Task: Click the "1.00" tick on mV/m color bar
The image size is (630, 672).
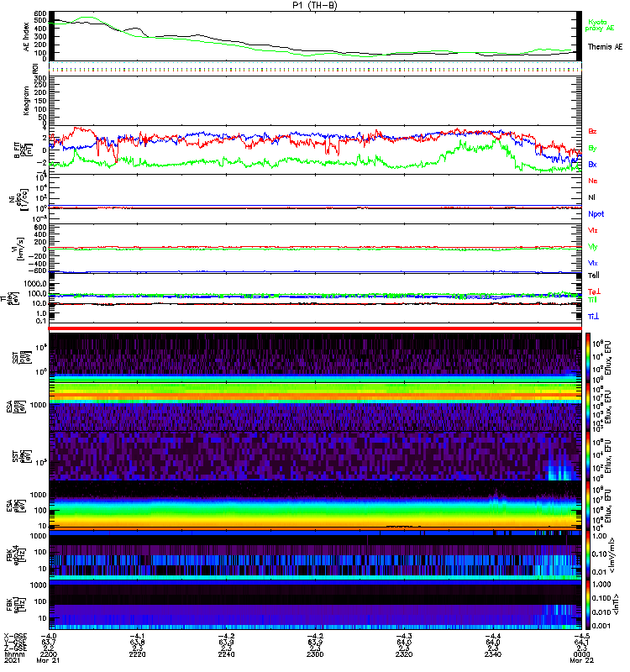Action: point(600,536)
